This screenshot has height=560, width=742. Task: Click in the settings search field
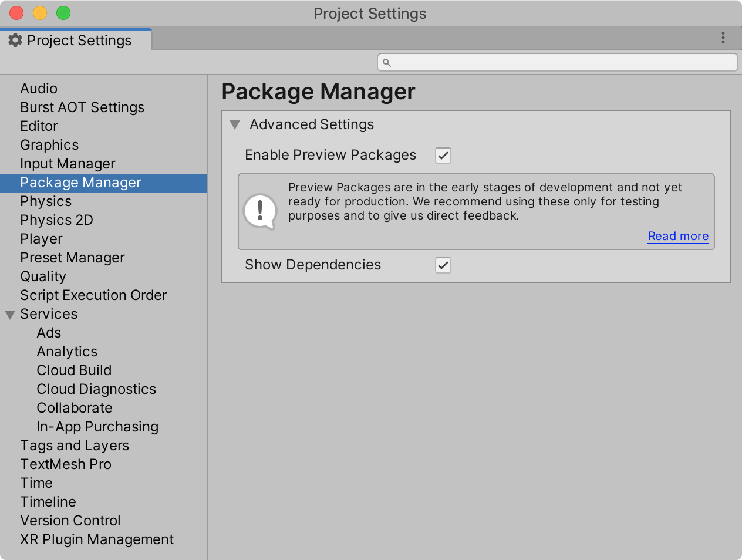[x=557, y=62]
